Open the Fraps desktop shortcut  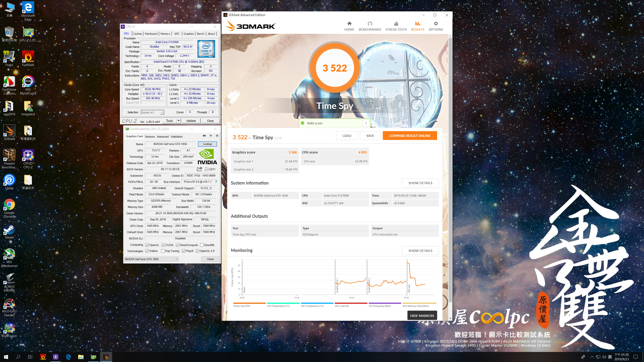[x=9, y=58]
